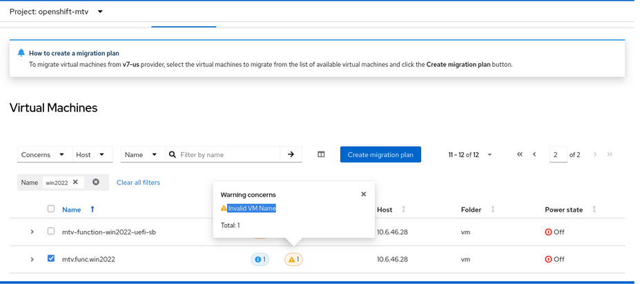644x284 pixels.
Task: Open the Project openshift-mtv dropdown
Action: 57,12
